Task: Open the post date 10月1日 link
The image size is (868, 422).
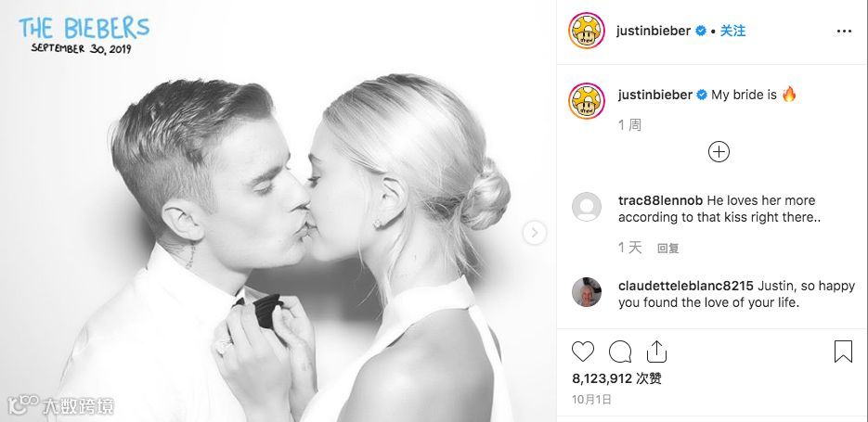Action: click(591, 400)
